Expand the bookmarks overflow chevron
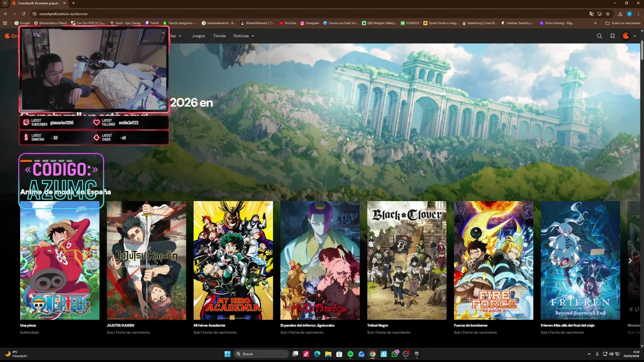644x362 pixels. click(595, 23)
